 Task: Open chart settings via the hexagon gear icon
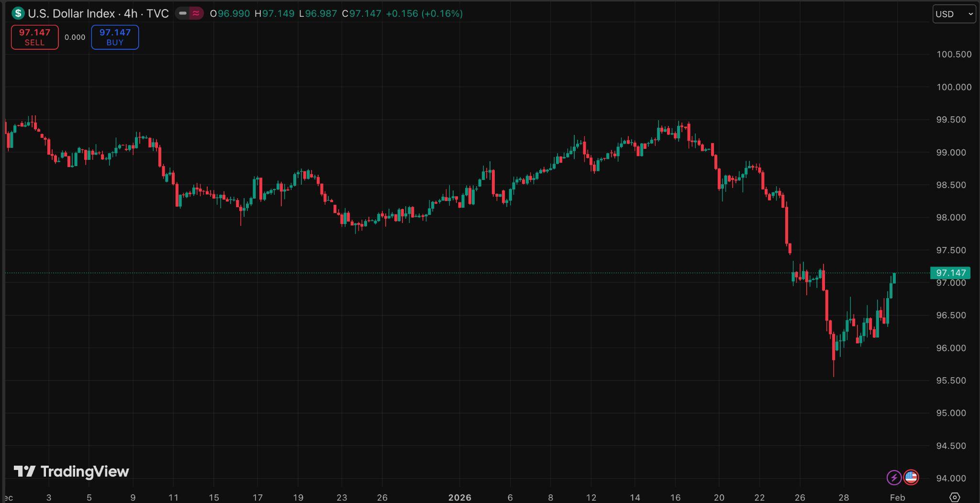coord(955,497)
